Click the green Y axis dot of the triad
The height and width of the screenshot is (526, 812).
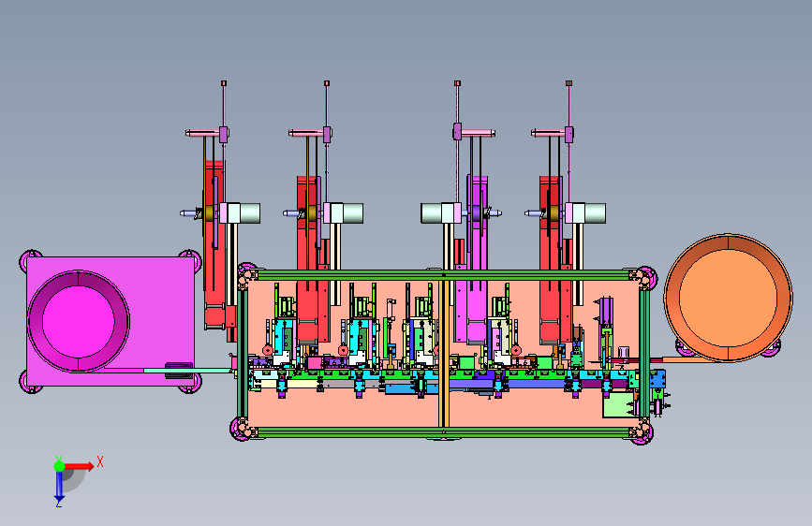59,466
